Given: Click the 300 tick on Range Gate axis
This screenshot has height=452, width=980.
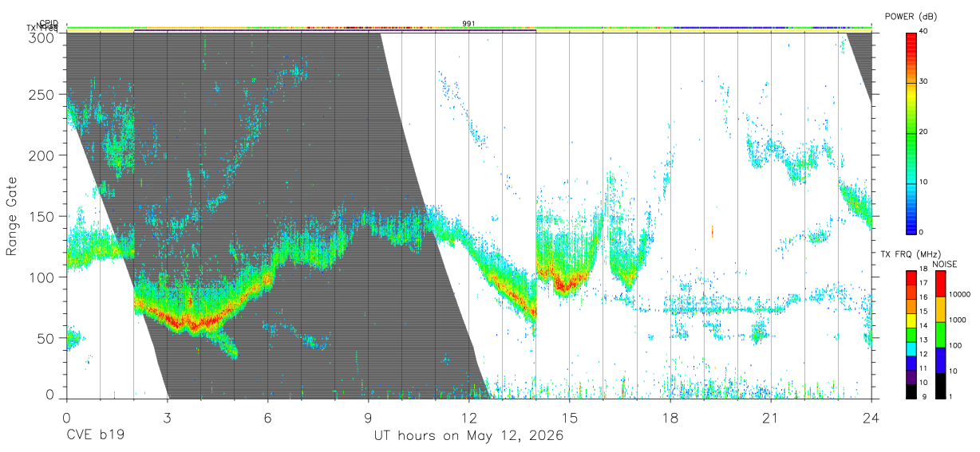Looking at the screenshot, I should click(x=43, y=37).
